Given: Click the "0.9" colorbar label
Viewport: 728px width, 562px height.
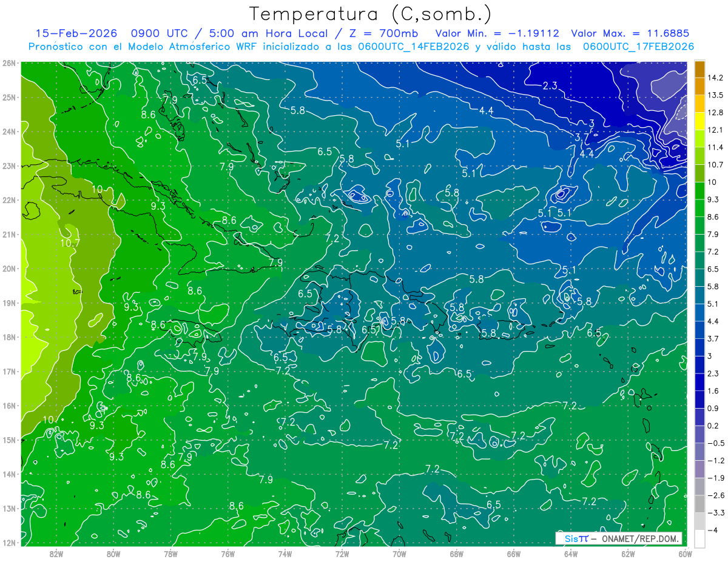Looking at the screenshot, I should pyautogui.click(x=714, y=408).
